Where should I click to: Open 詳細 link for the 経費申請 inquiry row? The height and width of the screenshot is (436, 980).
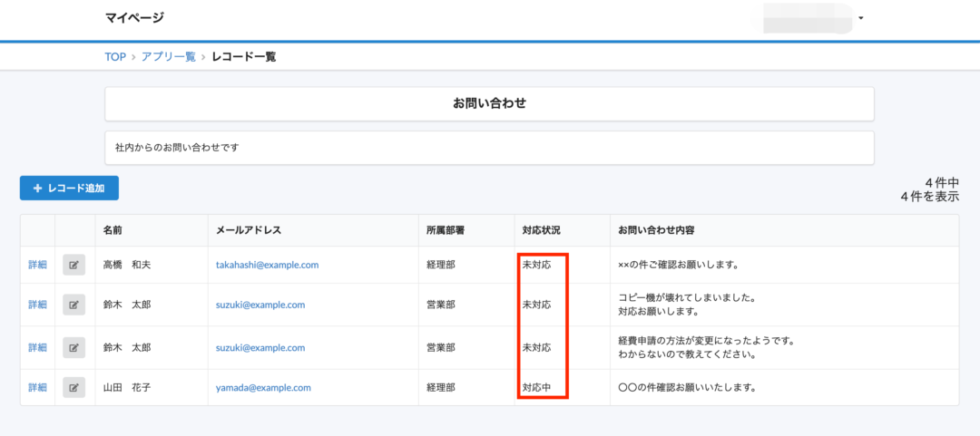coord(37,348)
